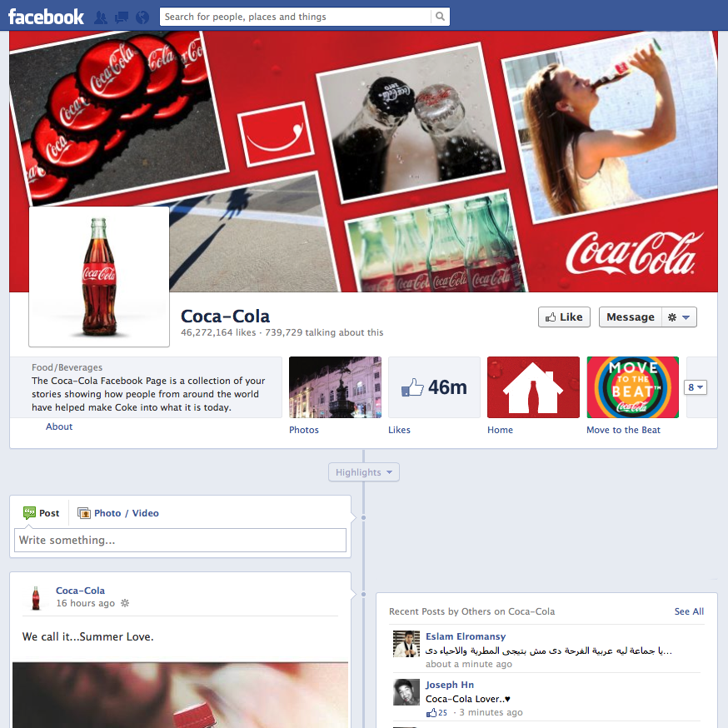This screenshot has width=728, height=728.
Task: Click the Photos label link
Action: tap(304, 430)
